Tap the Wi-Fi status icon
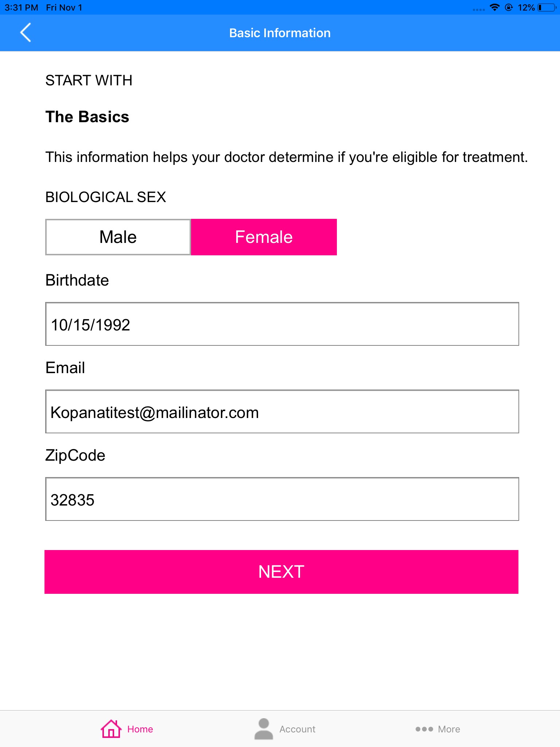Viewport: 560px width, 747px height. [494, 8]
